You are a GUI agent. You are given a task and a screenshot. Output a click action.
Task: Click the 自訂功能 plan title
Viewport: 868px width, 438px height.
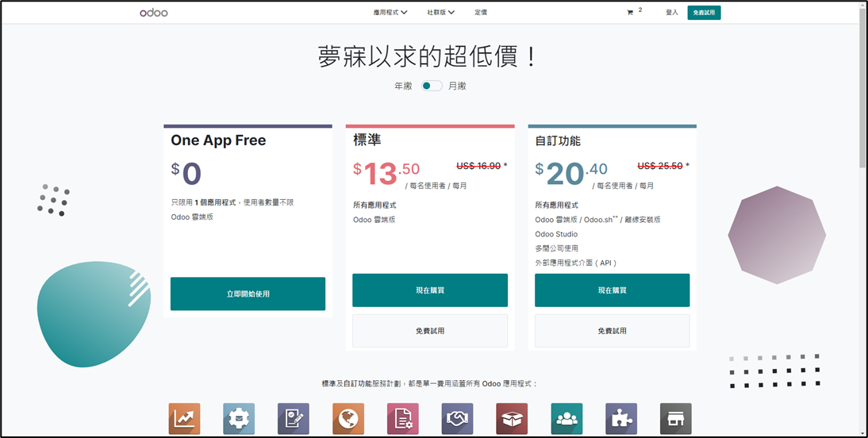point(558,140)
